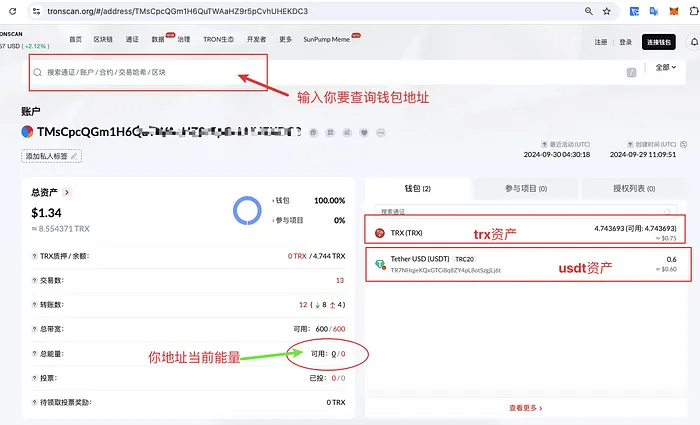Image resolution: width=700 pixels, height=425 pixels.
Task: Click the help icon beside 创建时间 (UTC)
Action: tap(630, 145)
